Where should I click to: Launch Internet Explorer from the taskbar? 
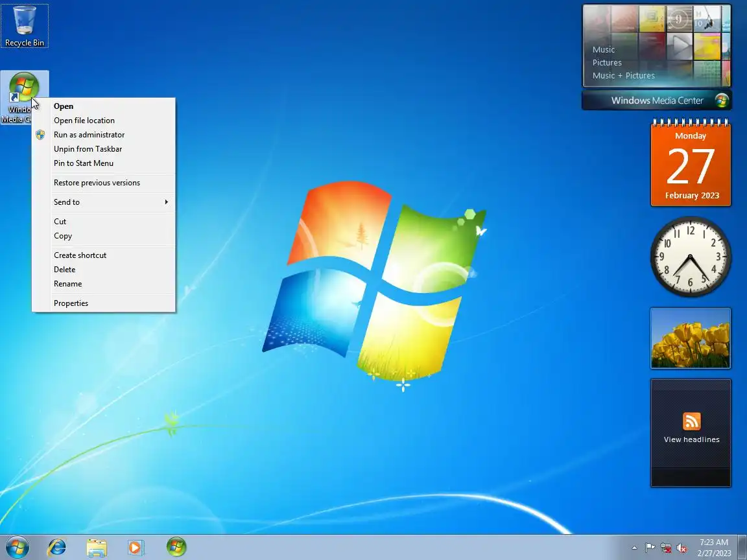[56, 547]
